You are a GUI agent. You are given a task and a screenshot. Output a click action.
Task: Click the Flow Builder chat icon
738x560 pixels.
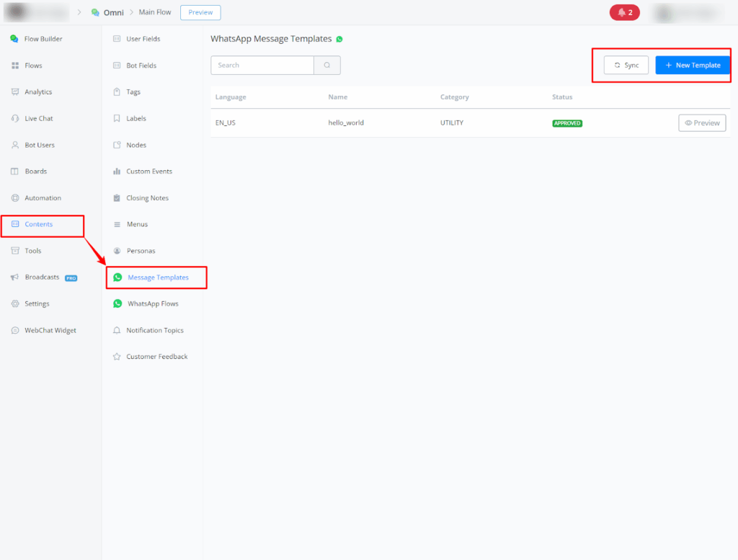(x=14, y=39)
